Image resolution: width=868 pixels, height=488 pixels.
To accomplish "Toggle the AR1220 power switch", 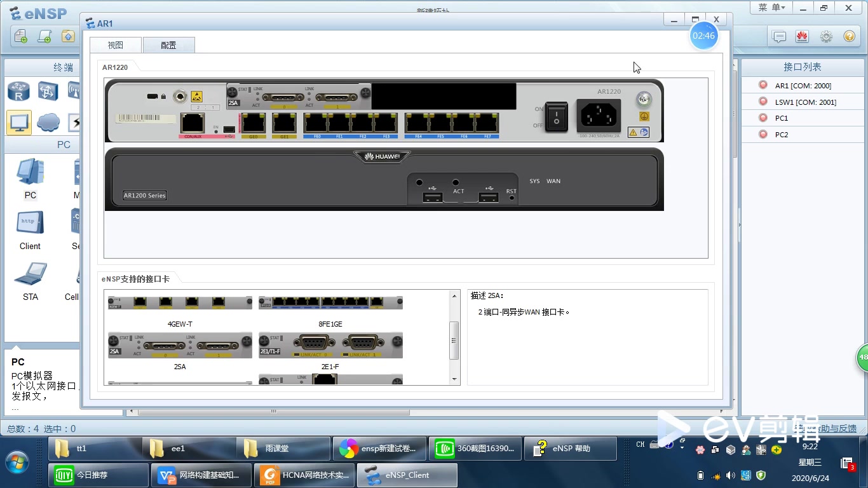I will coord(557,116).
